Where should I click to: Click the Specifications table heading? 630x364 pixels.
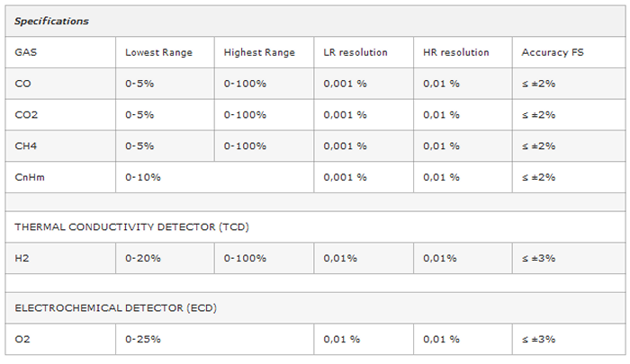pyautogui.click(x=51, y=21)
